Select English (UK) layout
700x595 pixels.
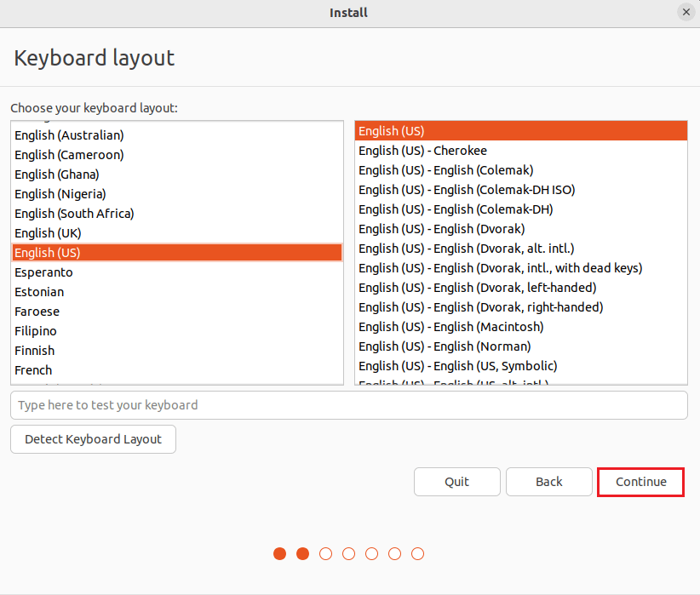(48, 233)
